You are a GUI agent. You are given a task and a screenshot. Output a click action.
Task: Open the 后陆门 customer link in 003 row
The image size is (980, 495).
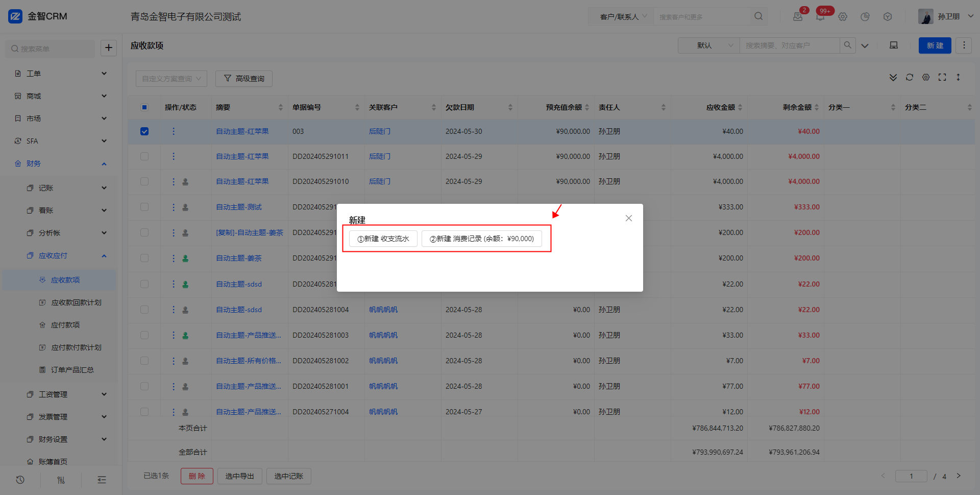coord(380,131)
